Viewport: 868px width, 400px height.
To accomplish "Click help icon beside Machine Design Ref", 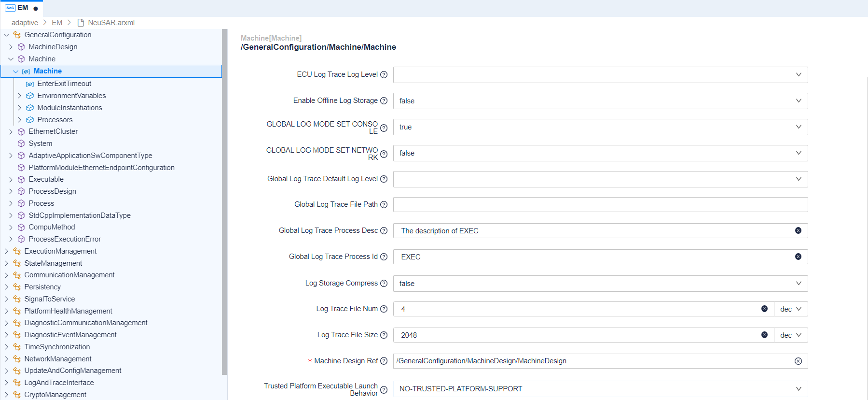I will (x=384, y=361).
